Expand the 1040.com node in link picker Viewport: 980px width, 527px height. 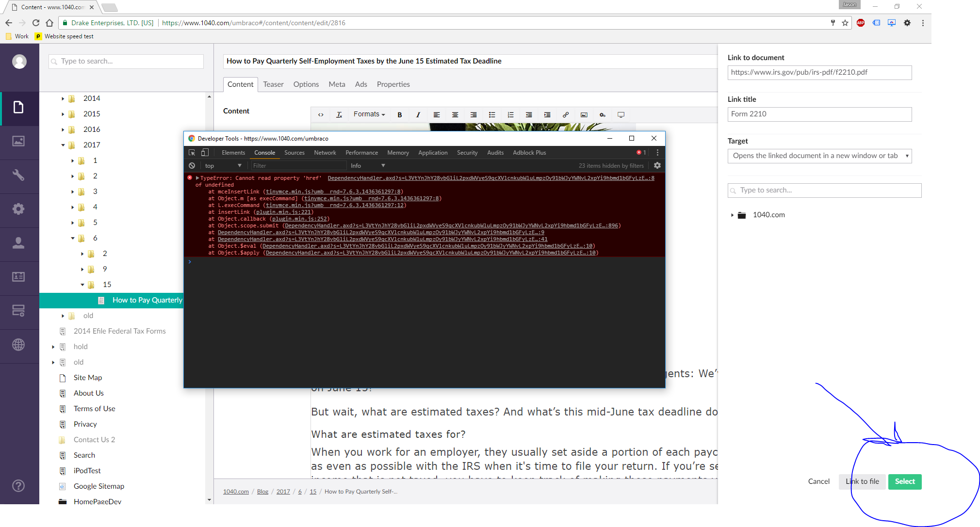pos(732,215)
